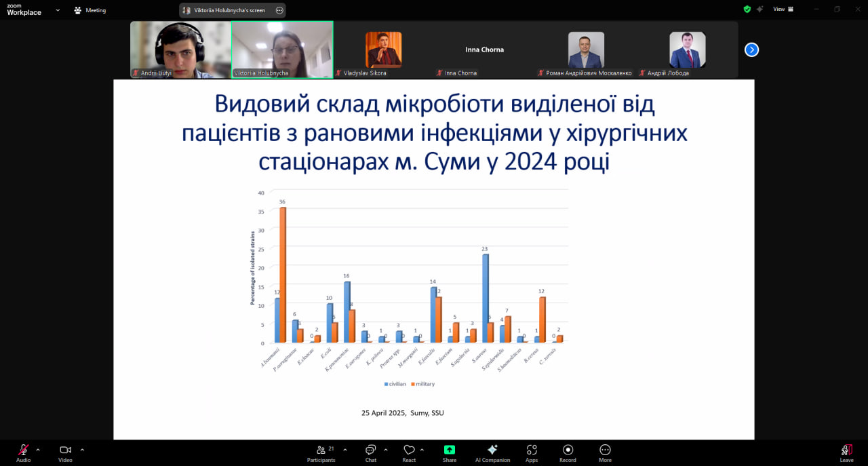Leave the meeting

847,452
